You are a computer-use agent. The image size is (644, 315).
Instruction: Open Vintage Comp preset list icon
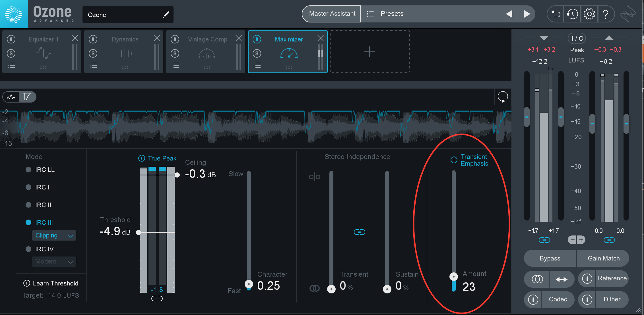(x=175, y=66)
